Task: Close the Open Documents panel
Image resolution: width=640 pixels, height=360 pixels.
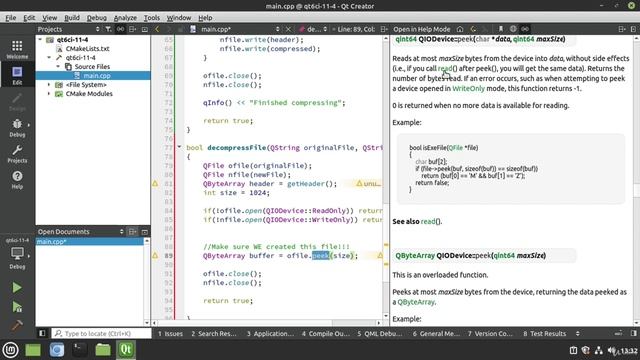Action: pyautogui.click(x=144, y=231)
